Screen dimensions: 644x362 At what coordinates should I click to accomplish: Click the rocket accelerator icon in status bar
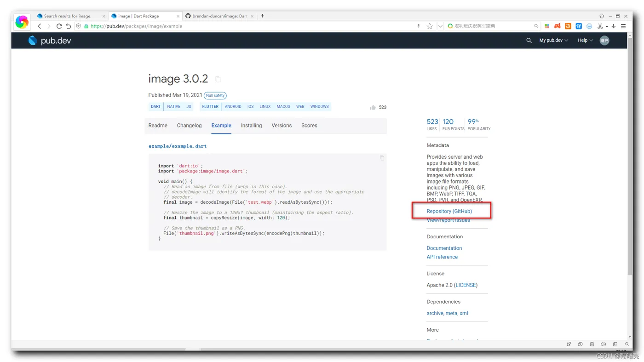569,344
